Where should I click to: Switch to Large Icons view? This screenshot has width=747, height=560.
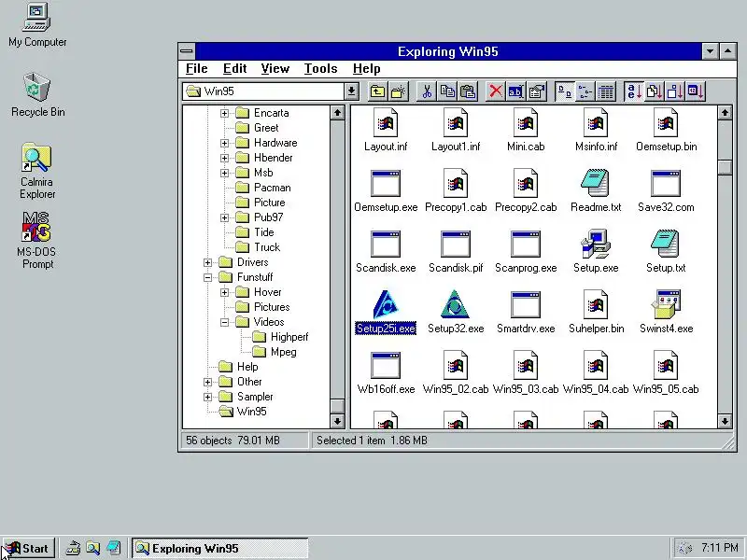point(565,91)
